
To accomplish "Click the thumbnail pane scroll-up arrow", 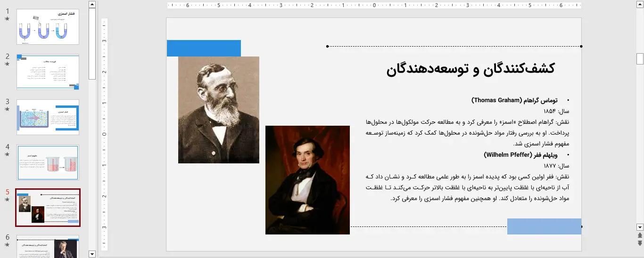I will 92,5.
